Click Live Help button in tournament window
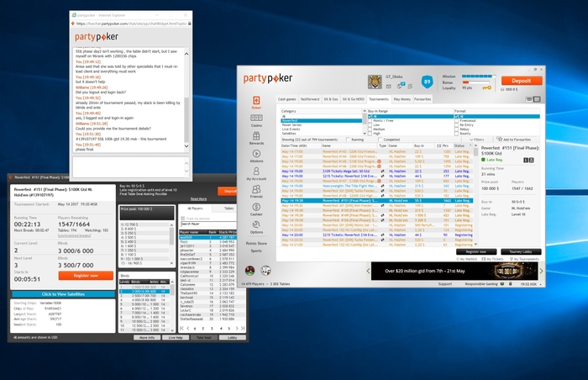Viewport: 588px width, 380px height. click(176, 338)
